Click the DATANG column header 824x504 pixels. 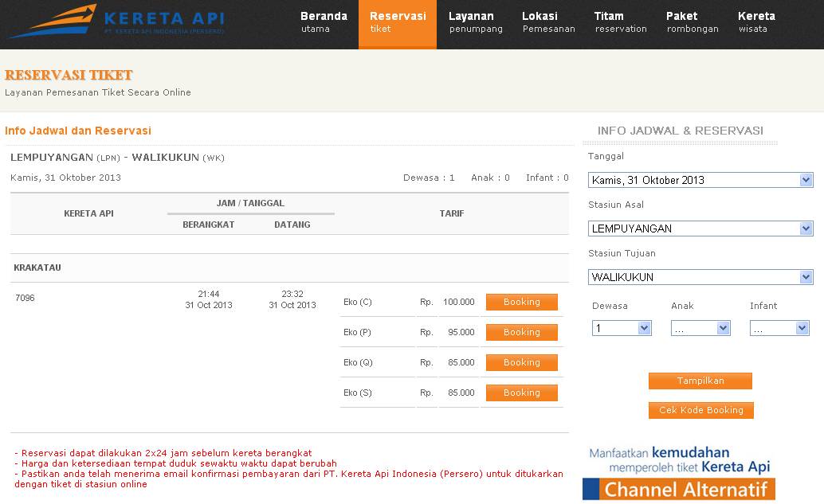(292, 225)
